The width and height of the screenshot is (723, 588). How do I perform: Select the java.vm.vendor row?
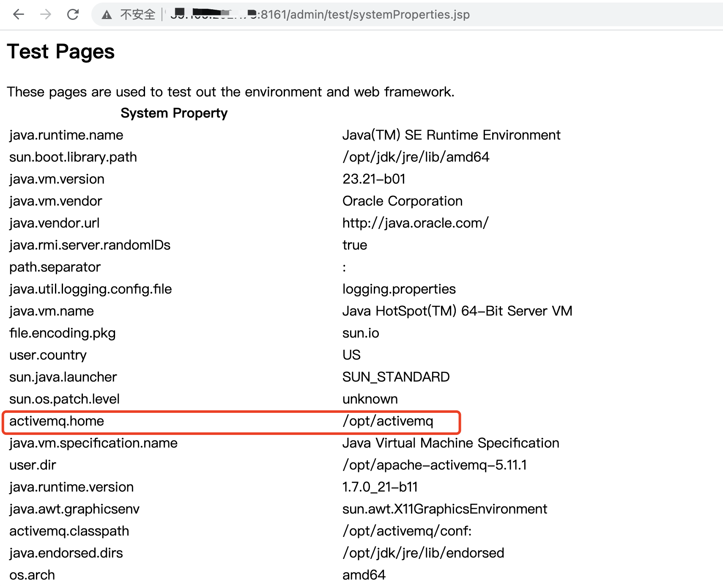[x=55, y=201]
